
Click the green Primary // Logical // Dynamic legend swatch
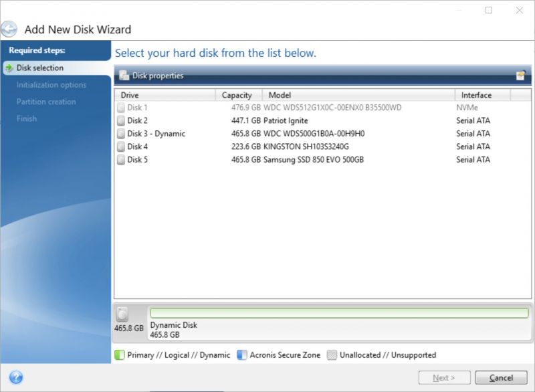point(120,355)
